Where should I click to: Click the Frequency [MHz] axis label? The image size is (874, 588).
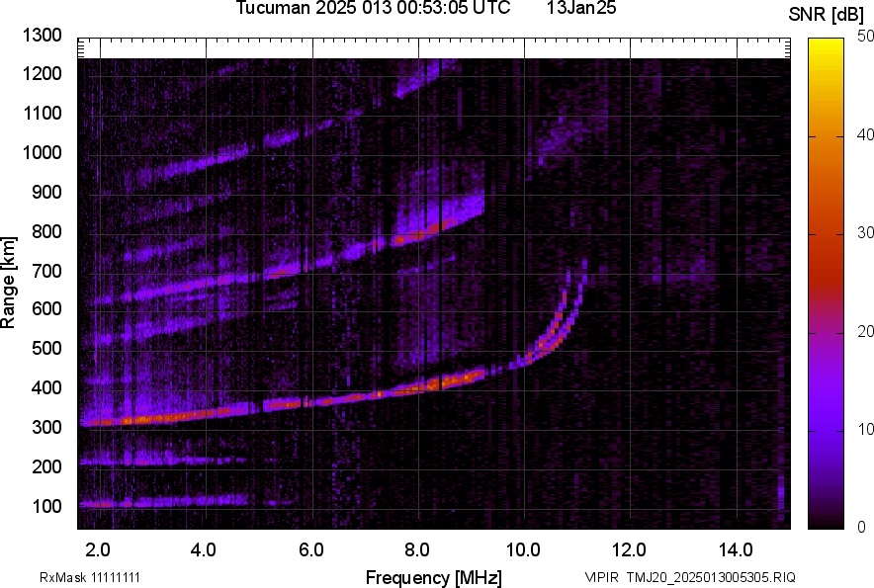pyautogui.click(x=433, y=577)
